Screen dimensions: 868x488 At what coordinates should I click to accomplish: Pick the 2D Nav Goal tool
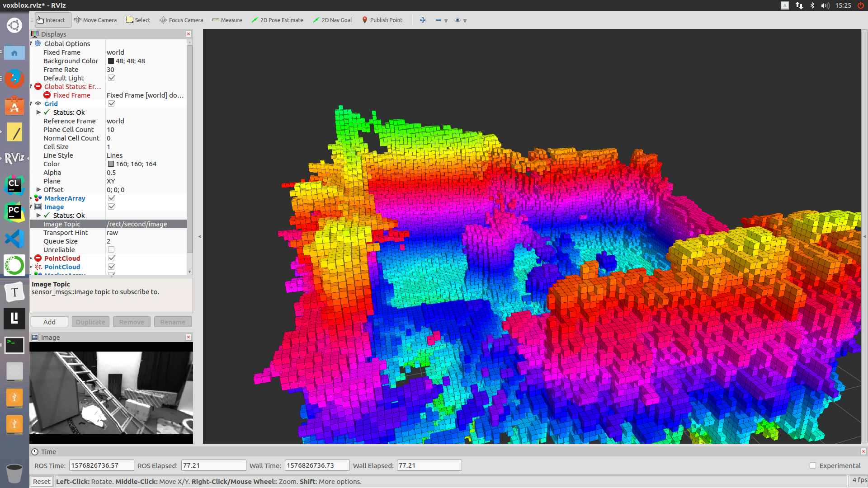tap(332, 20)
